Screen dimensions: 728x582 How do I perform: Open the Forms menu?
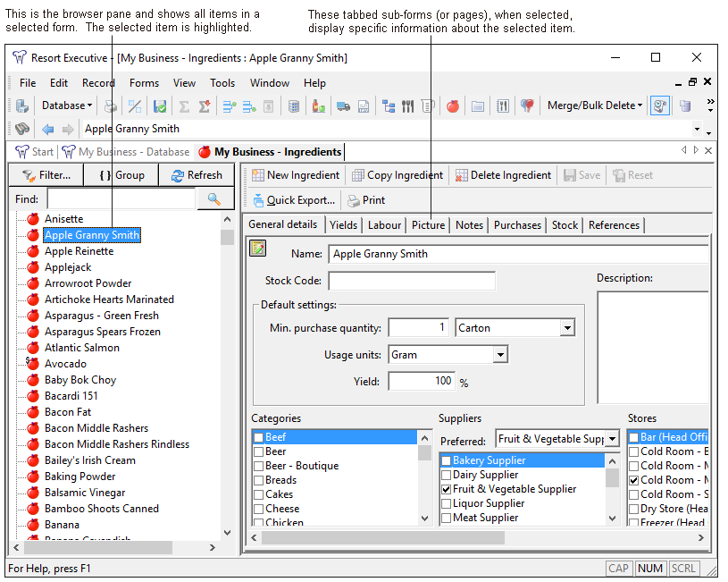pyautogui.click(x=144, y=83)
